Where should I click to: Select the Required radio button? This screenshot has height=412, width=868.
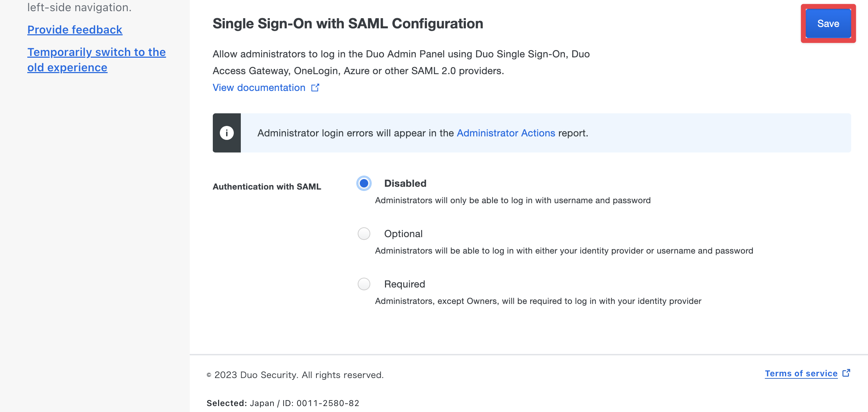click(x=364, y=284)
